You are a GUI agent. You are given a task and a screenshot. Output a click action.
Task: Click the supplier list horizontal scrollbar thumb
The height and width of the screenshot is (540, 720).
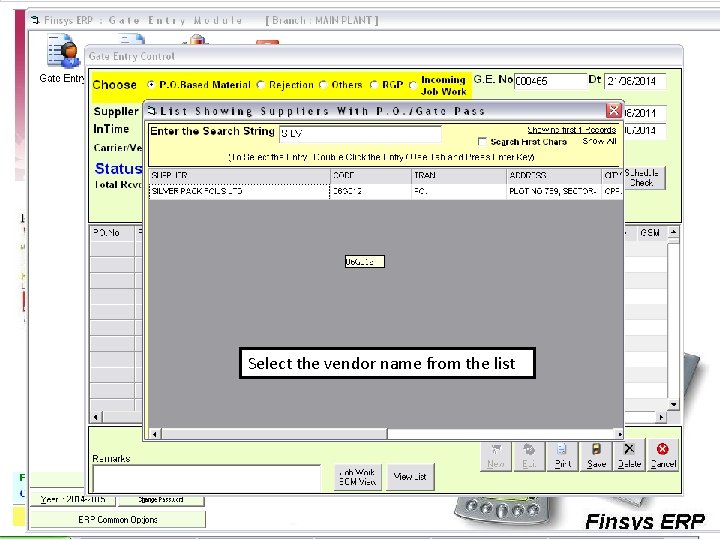(x=274, y=434)
